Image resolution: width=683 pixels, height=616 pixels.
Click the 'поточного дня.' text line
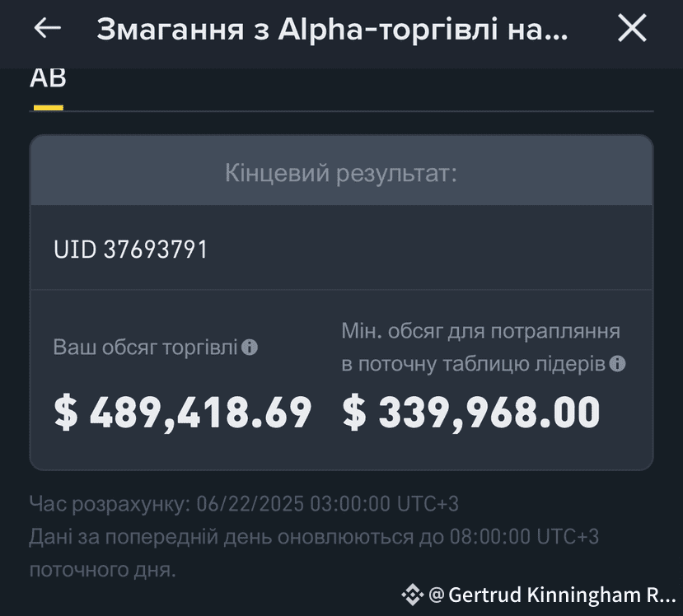click(103, 570)
